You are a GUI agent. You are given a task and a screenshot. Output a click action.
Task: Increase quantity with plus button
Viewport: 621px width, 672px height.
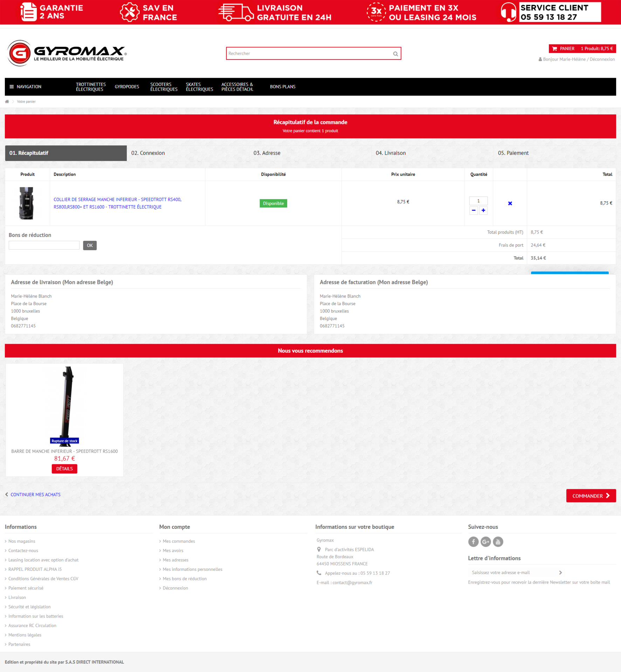(483, 210)
